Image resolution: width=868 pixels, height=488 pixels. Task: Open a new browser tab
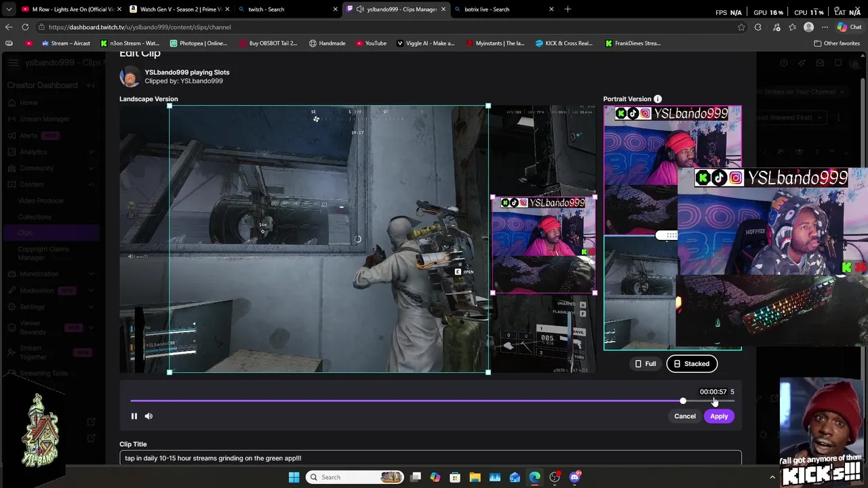pos(568,9)
